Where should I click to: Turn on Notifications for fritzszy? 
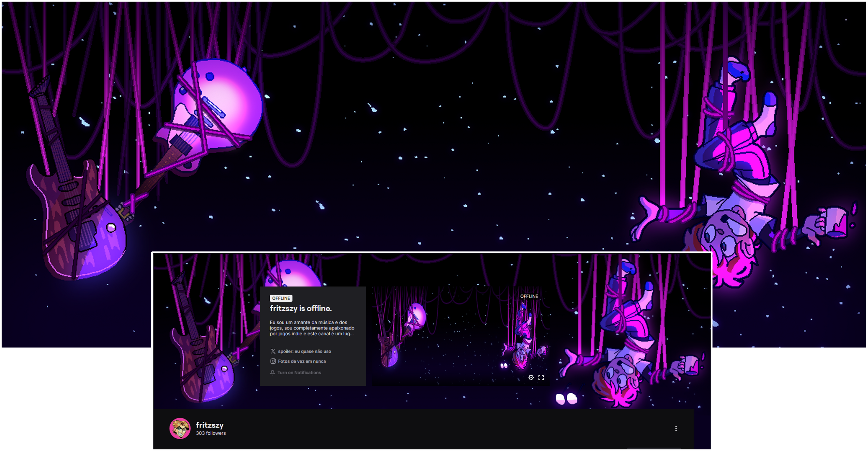tap(299, 373)
